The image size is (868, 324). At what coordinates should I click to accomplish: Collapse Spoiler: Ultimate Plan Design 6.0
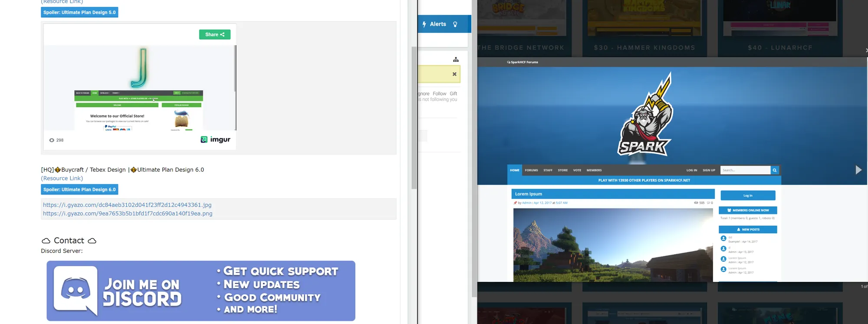click(79, 190)
